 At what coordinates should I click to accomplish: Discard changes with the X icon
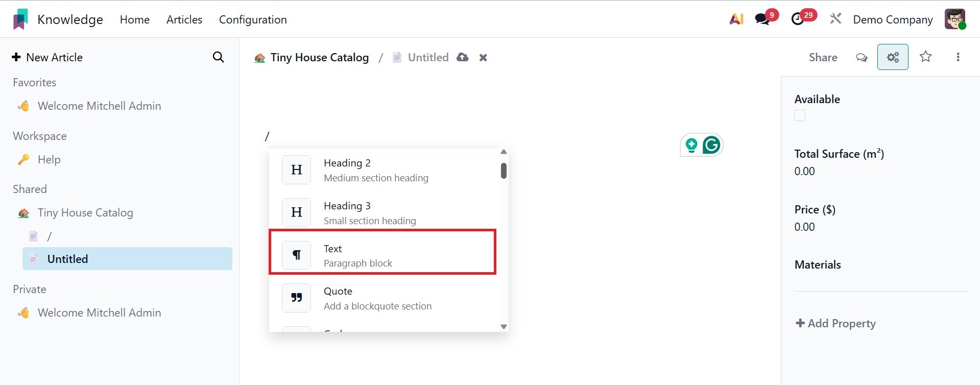483,58
